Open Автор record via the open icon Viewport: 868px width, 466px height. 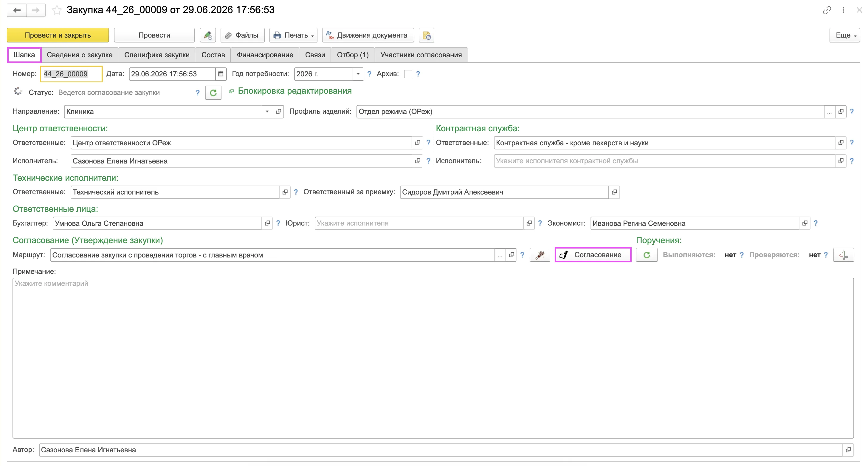848,450
